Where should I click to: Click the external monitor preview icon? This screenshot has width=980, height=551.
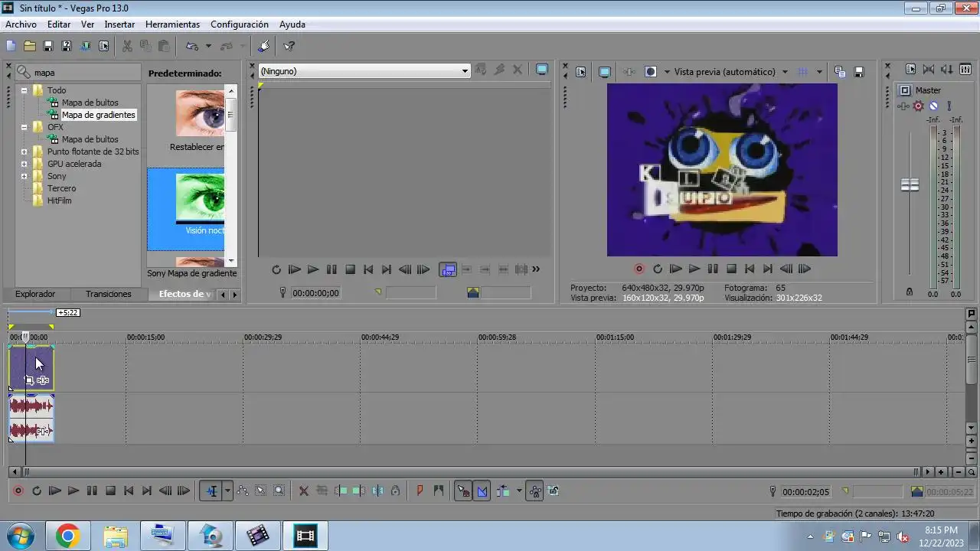tap(604, 71)
